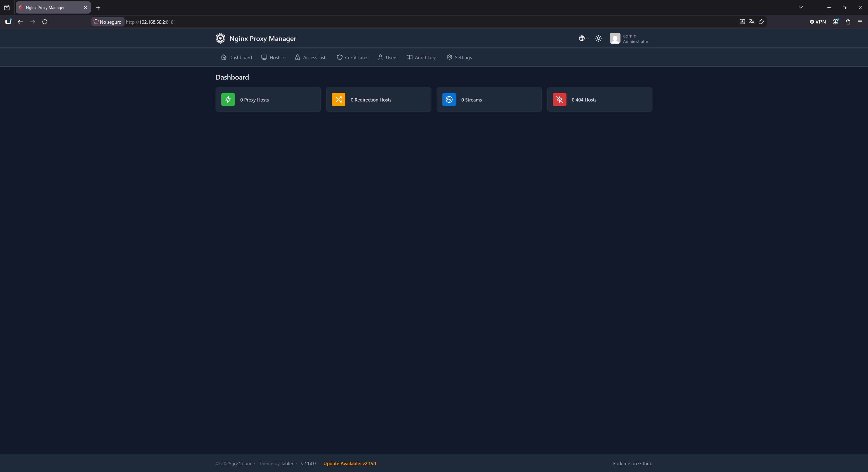Image resolution: width=868 pixels, height=472 pixels.
Task: Click the orange Redirection Hosts shuffle icon
Action: click(339, 99)
